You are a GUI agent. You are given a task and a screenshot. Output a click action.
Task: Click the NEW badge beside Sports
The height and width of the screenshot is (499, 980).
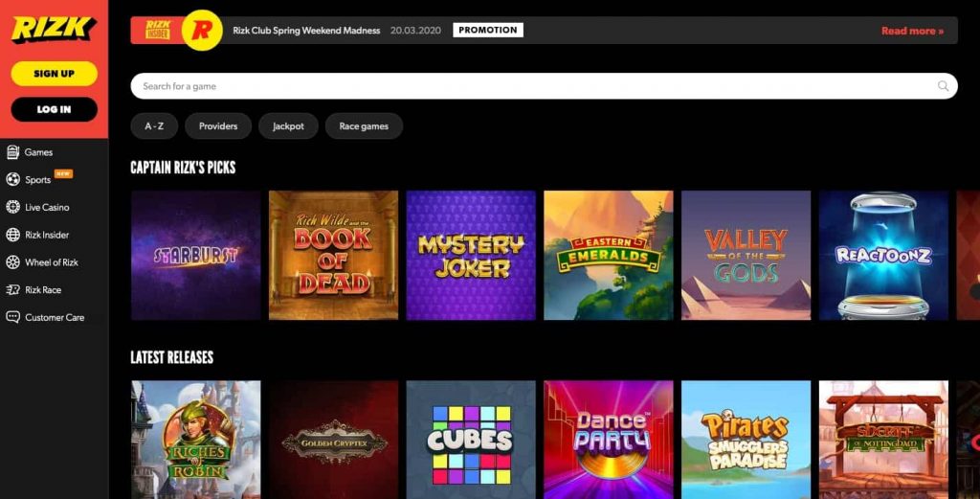[63, 174]
